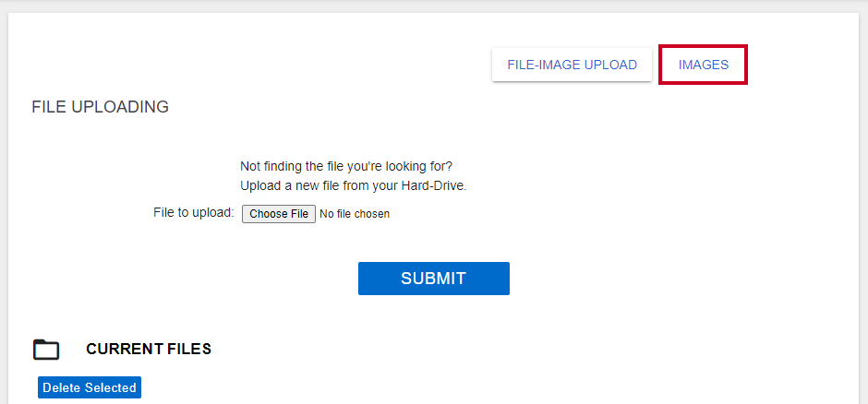Click the 'FILE UPLOADING' heading

[x=101, y=107]
